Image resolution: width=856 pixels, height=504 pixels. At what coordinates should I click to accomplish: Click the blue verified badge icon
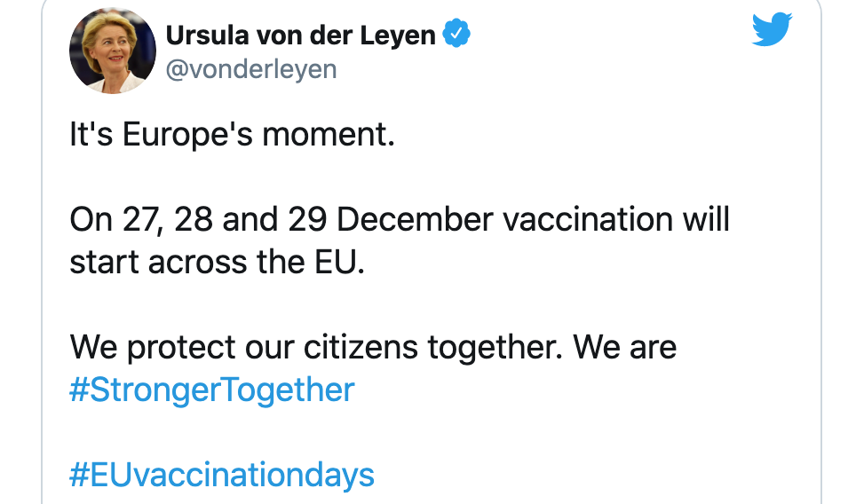pos(456,35)
